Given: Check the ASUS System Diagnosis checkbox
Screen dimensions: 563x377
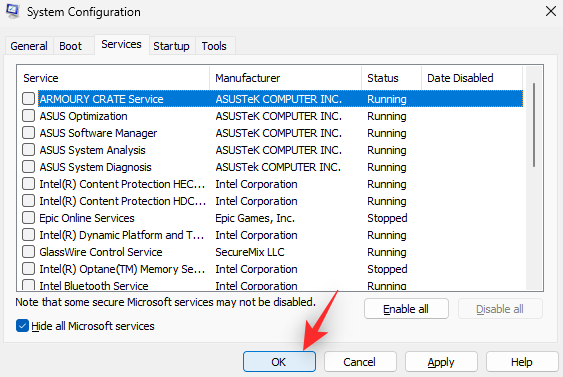Looking at the screenshot, I should tap(28, 167).
